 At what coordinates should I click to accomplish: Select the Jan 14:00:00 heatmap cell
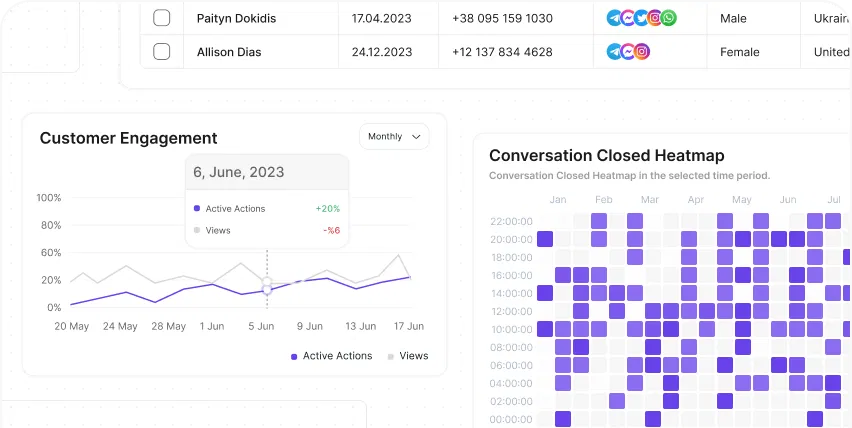click(x=545, y=293)
